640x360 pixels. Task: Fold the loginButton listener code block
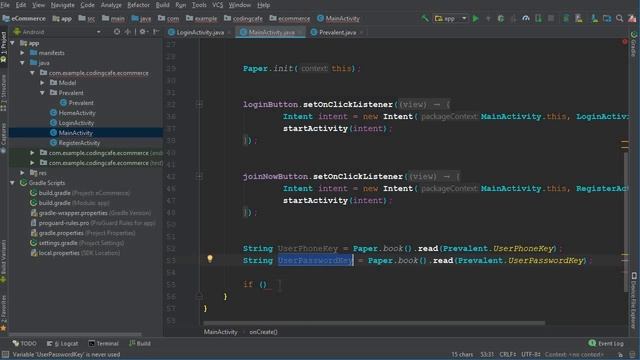pyautogui.click(x=199, y=104)
